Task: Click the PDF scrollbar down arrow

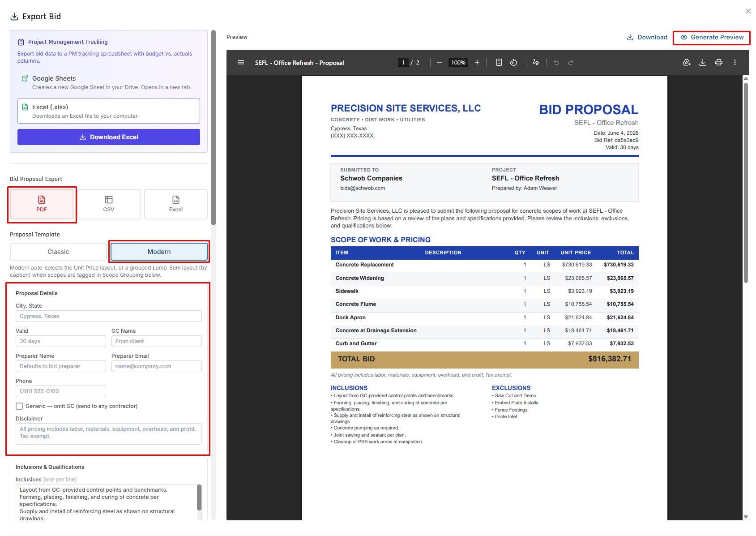Action: [746, 517]
